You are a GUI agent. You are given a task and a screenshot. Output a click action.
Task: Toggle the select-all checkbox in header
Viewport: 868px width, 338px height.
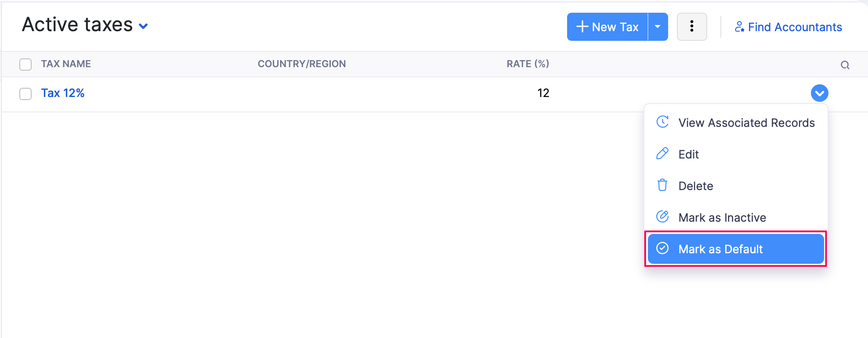(25, 65)
